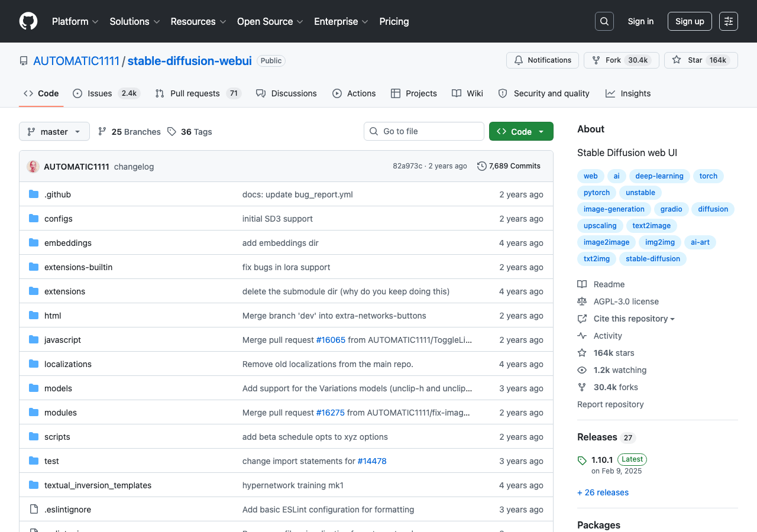This screenshot has width=757, height=532.
Task: Open the Discussions tab
Action: pos(286,93)
